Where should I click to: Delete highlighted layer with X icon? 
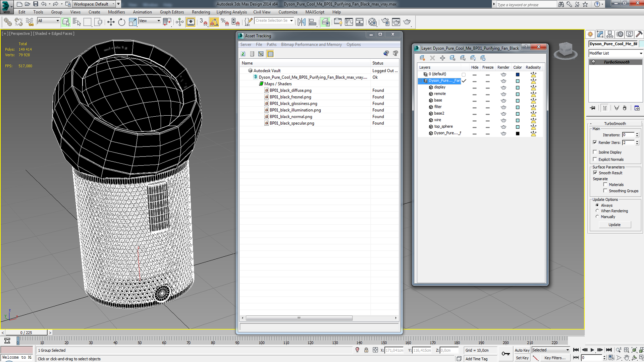pos(432,58)
